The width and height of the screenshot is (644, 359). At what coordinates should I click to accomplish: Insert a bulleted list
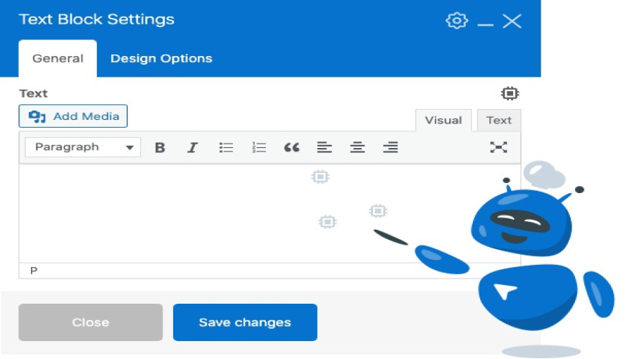click(x=226, y=148)
